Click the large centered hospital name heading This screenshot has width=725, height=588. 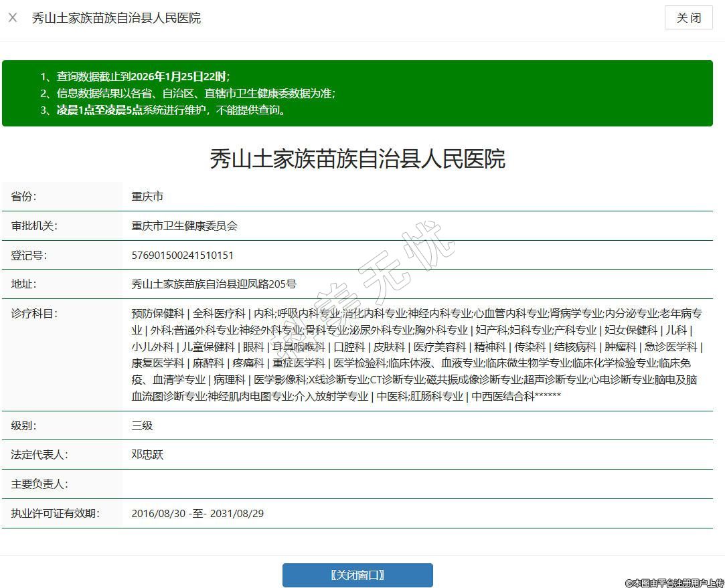(x=357, y=159)
